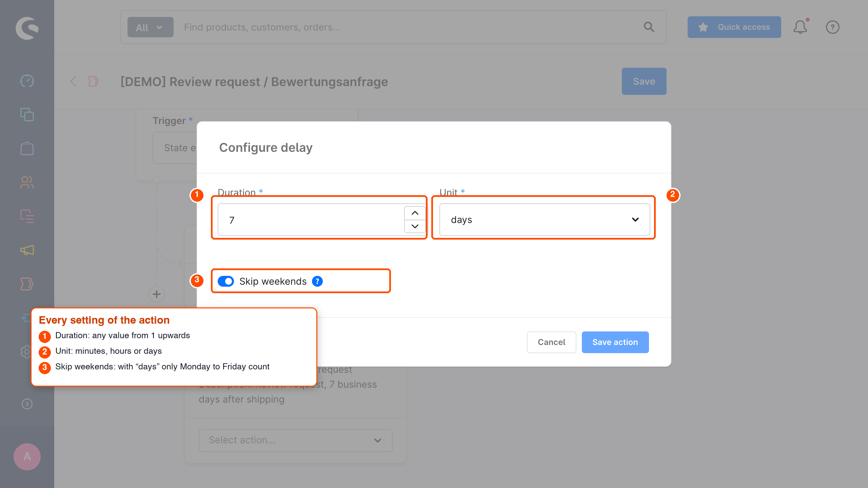Open the Unit dropdown showing days
The image size is (868, 488).
click(545, 220)
